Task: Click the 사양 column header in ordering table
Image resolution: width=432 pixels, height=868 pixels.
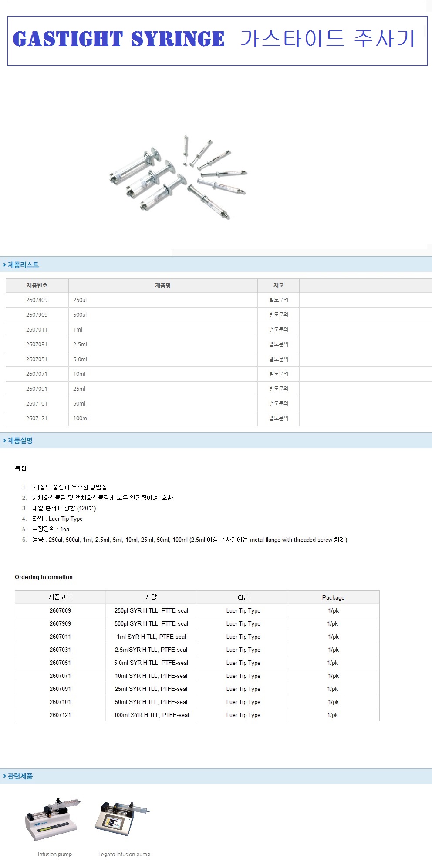Action: (151, 597)
